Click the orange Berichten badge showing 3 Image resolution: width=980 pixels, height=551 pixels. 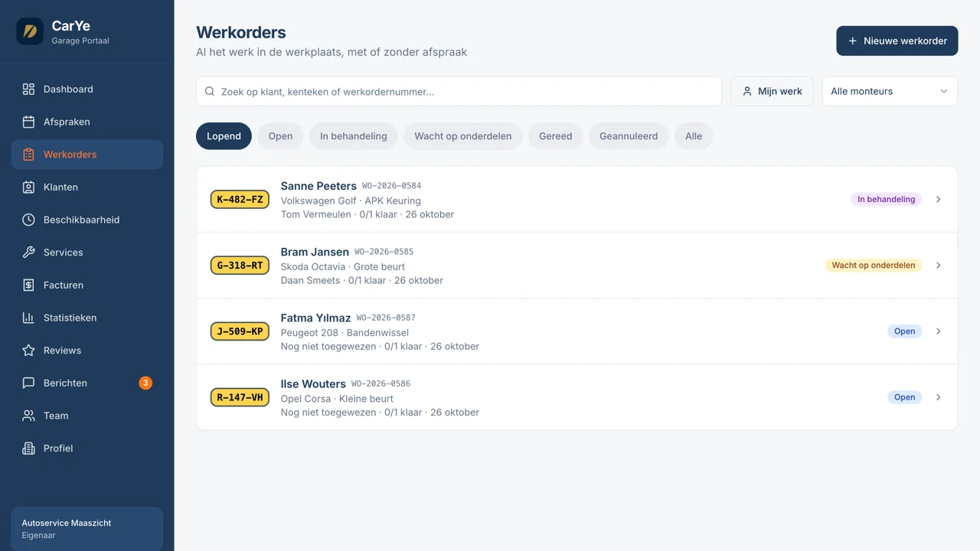(x=145, y=383)
